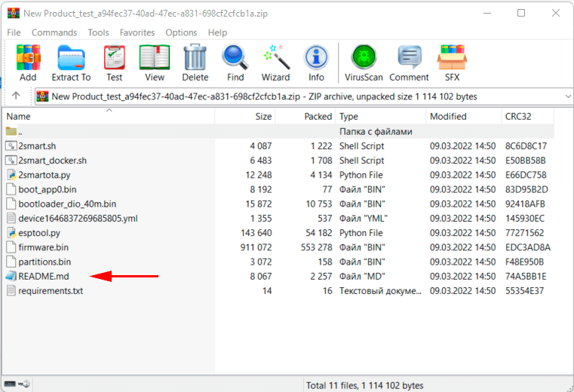Select the esptool.py file name
The height and width of the screenshot is (392, 574).
[39, 233]
